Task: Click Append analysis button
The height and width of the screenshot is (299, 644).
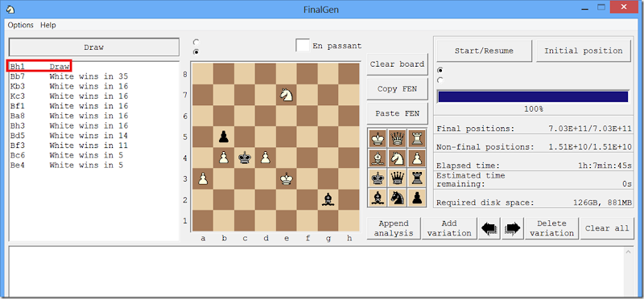Action: 394,228
